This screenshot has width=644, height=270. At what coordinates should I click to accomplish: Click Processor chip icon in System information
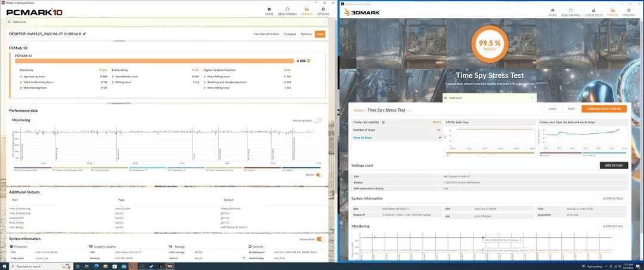pos(11,246)
